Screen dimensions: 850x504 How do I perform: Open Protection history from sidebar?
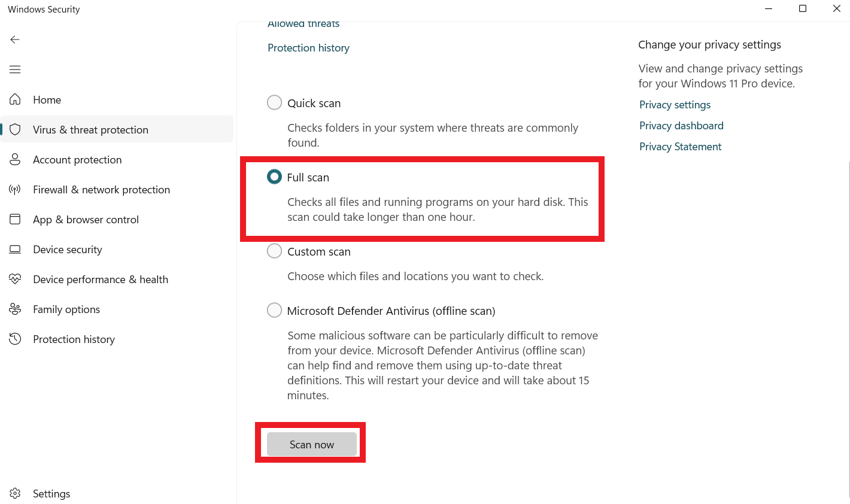(74, 339)
